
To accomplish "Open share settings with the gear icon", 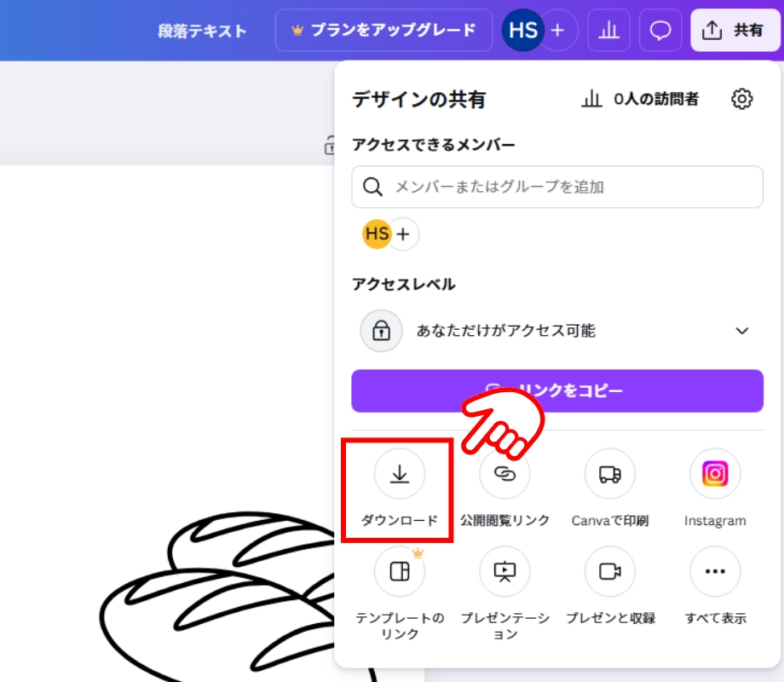I will point(741,99).
